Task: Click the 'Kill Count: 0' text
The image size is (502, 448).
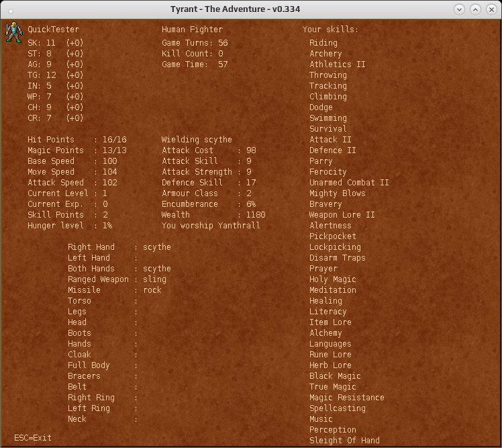Action: pyautogui.click(x=193, y=54)
